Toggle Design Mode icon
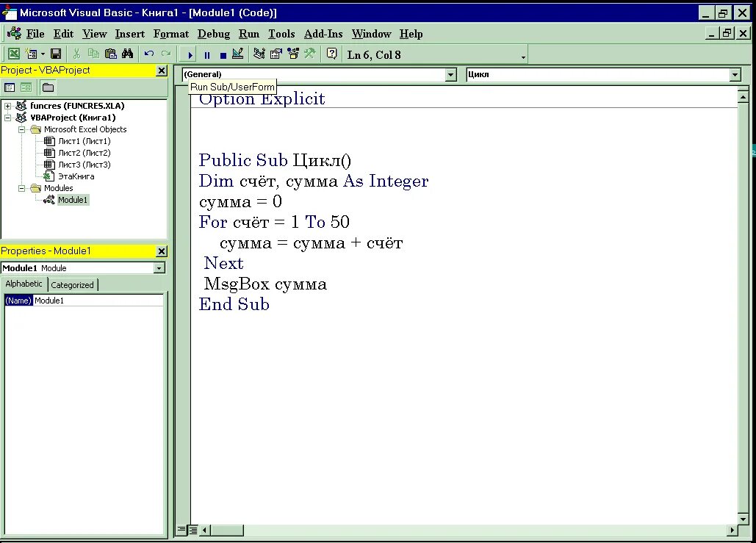The height and width of the screenshot is (543, 756). (238, 54)
